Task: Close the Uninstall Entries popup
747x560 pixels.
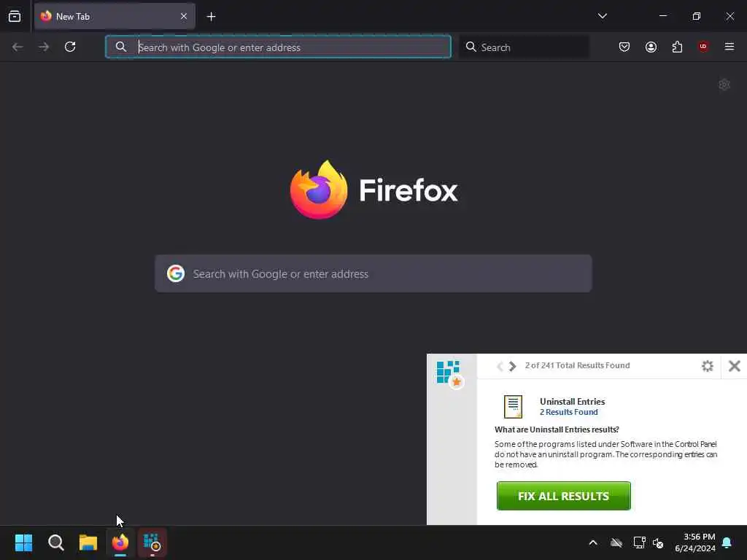Action: pos(734,366)
